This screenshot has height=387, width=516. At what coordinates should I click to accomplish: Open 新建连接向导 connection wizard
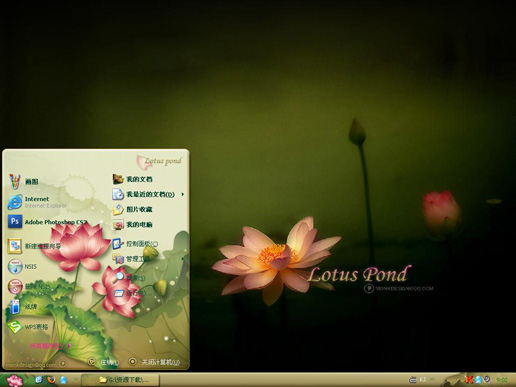click(35, 246)
